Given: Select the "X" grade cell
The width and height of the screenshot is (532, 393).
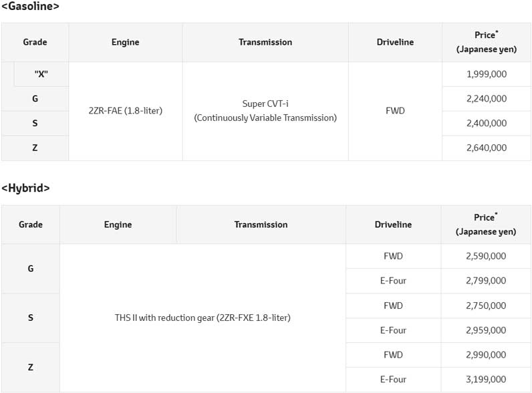Looking at the screenshot, I should 41,74.
